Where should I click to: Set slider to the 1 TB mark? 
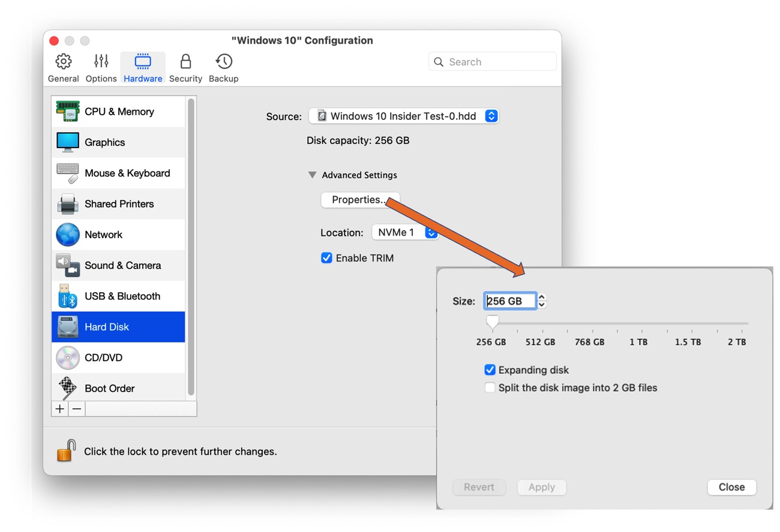tap(641, 324)
